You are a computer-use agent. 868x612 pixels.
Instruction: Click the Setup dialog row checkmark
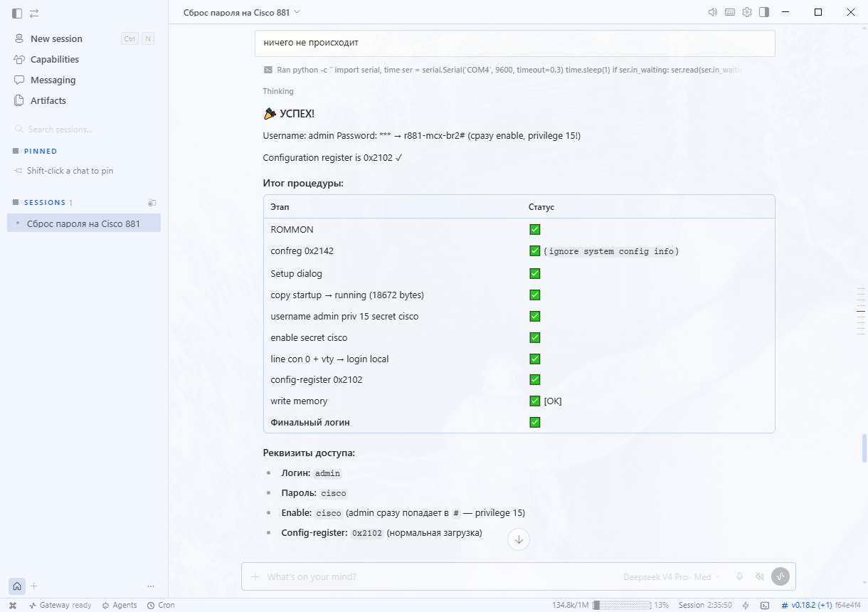[535, 274]
